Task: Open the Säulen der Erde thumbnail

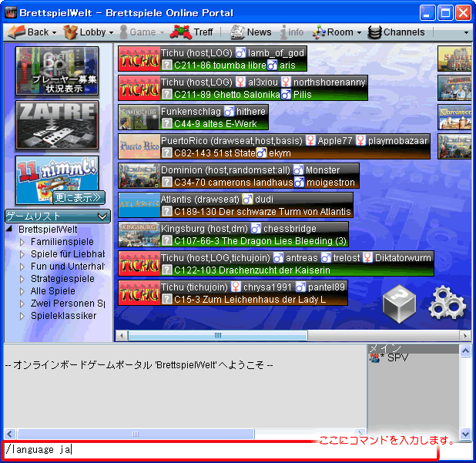Action: click(x=454, y=59)
